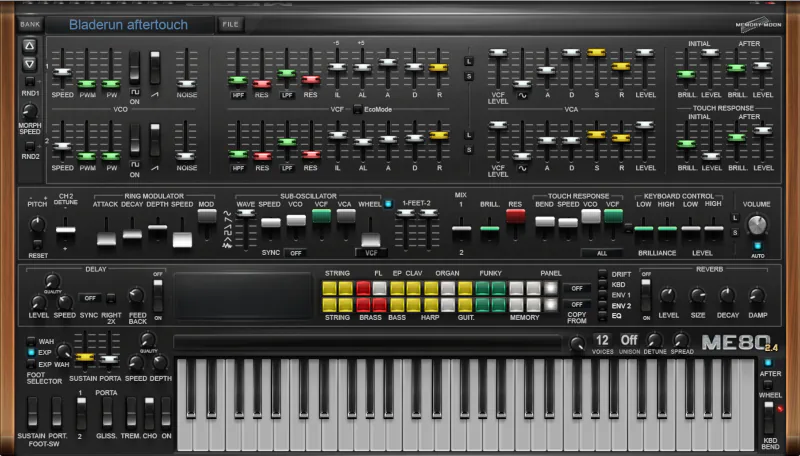Click the L button beside VCF row 2
The width and height of the screenshot is (800, 456).
[469, 135]
